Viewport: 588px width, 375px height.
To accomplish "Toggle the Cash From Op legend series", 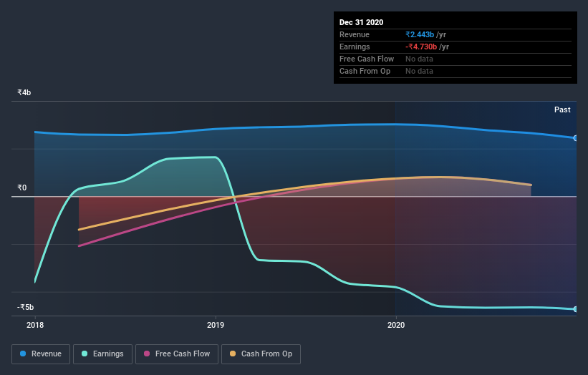I will 261,354.
